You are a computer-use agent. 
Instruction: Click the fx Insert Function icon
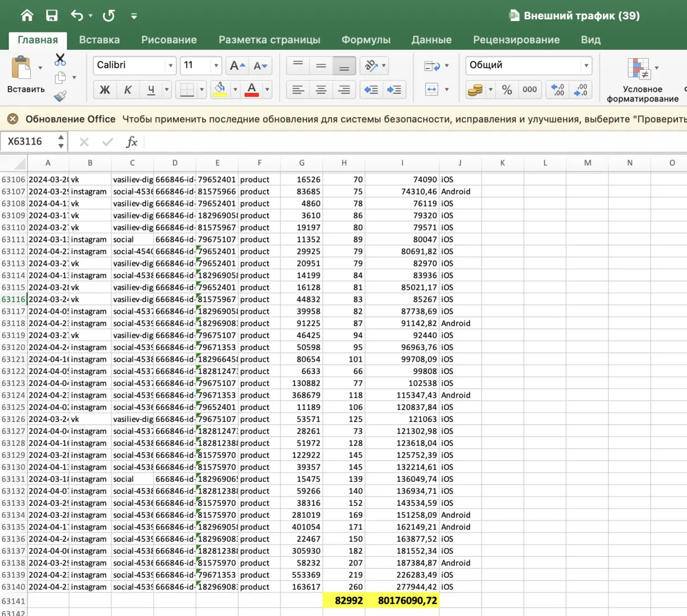(132, 142)
